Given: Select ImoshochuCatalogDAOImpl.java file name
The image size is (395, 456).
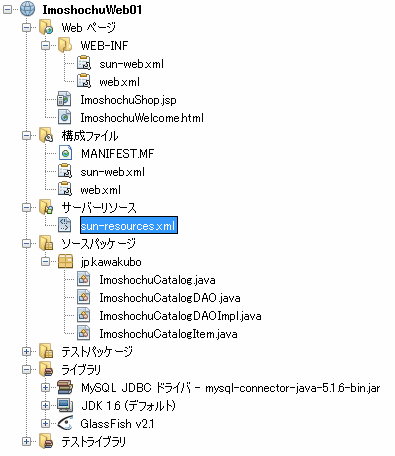Looking at the screenshot, I should point(180,316).
